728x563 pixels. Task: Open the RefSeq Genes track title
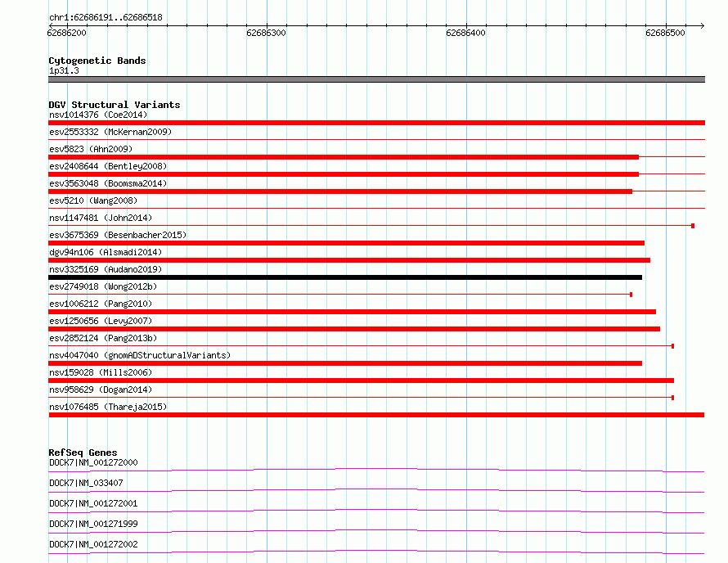[x=83, y=453]
